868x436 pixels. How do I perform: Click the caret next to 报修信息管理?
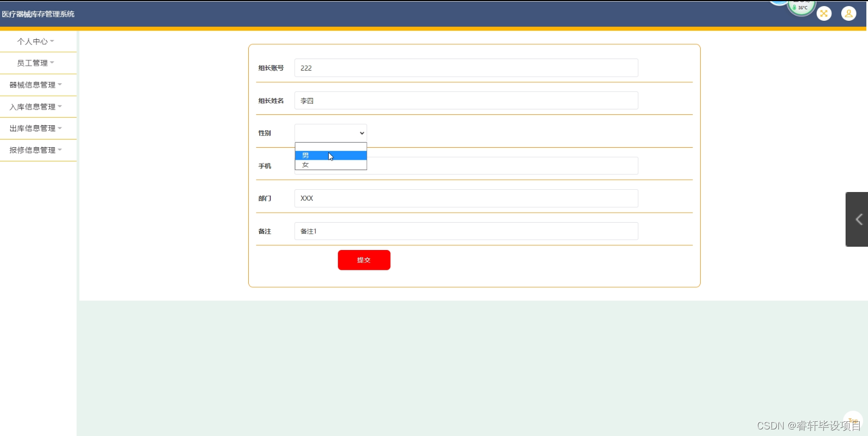(x=60, y=150)
